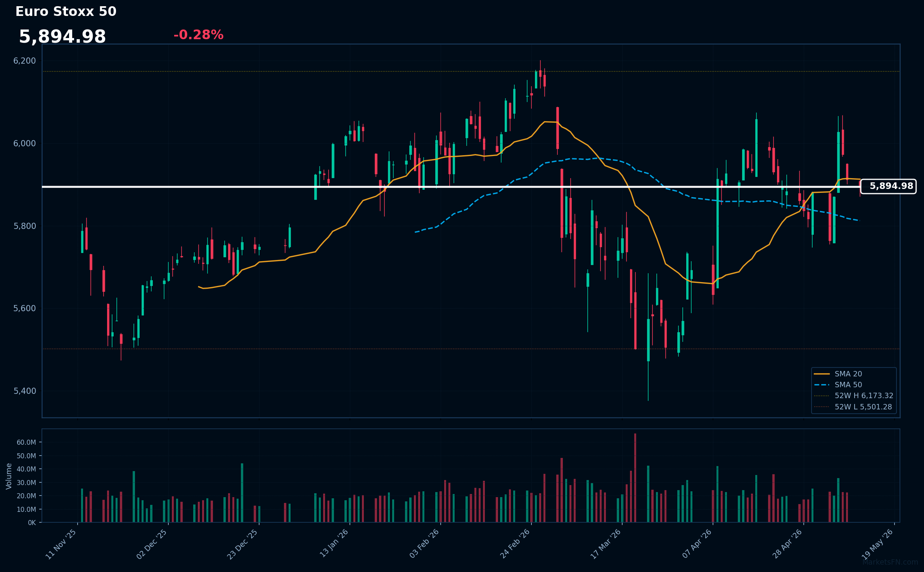Click the 6,000 price axis label
Image resolution: width=924 pixels, height=572 pixels.
pos(24,144)
